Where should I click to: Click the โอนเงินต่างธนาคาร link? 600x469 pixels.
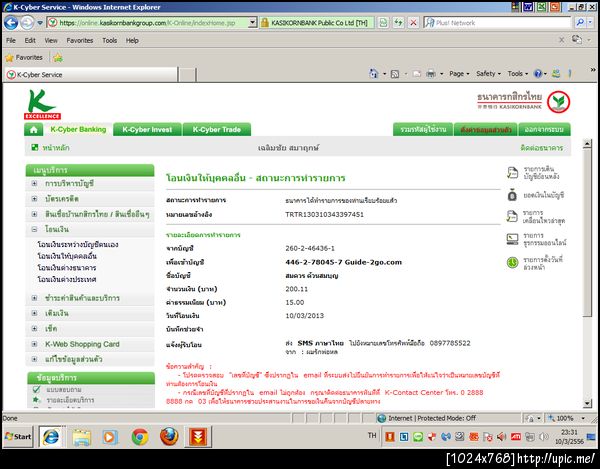[x=67, y=267]
